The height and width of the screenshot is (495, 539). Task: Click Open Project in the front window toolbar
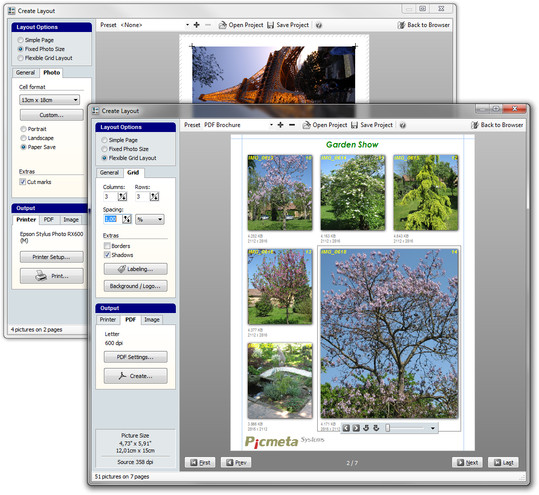click(x=324, y=125)
